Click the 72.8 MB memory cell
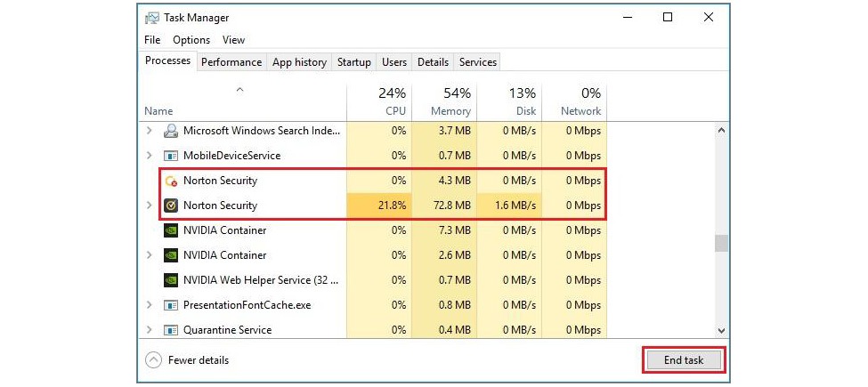 444,206
